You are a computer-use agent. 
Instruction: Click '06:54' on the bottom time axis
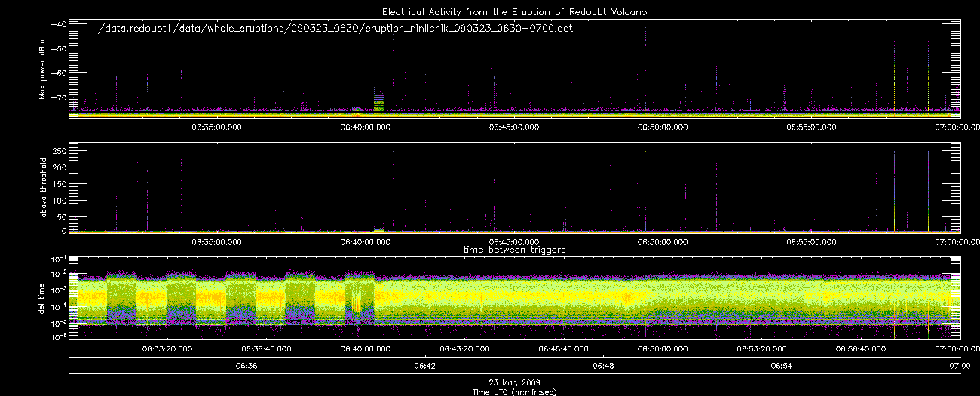coord(781,366)
